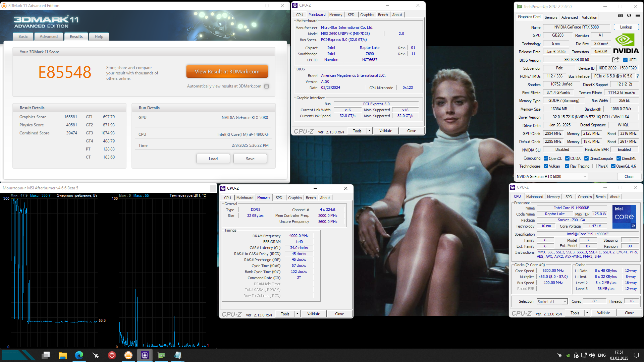Toggle the UEFI checkbox in GPU-Z
The image size is (644, 362).
click(625, 60)
